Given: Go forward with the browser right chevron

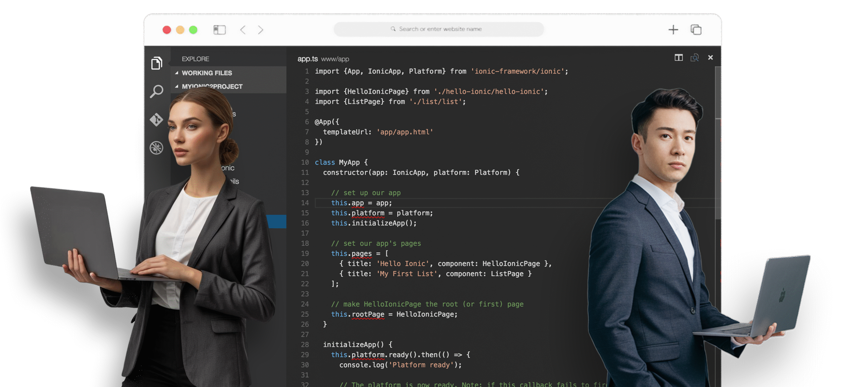Looking at the screenshot, I should point(260,30).
